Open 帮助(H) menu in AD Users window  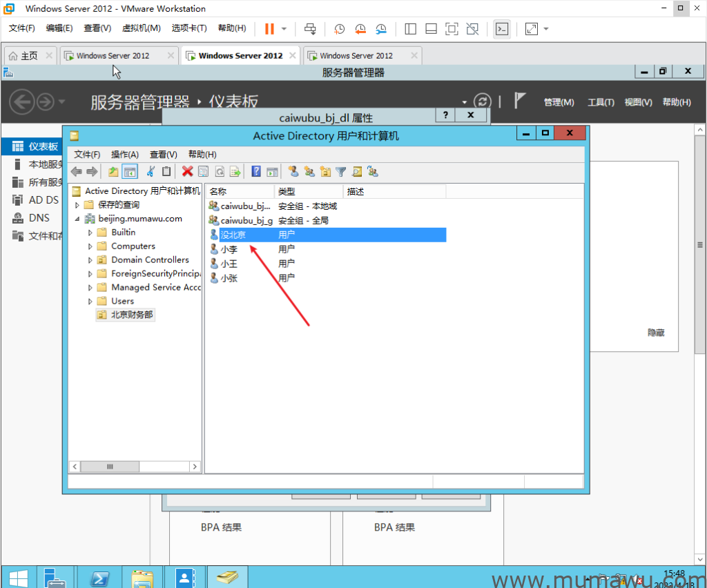click(x=202, y=155)
